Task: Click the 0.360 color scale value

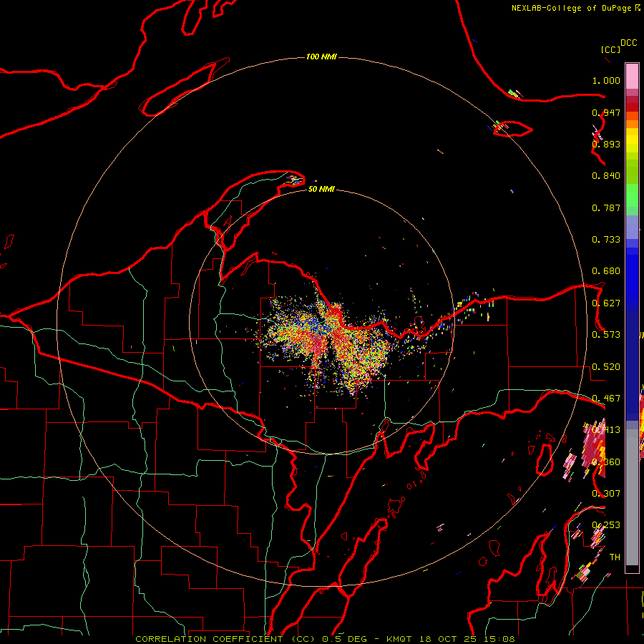Action: point(606,462)
